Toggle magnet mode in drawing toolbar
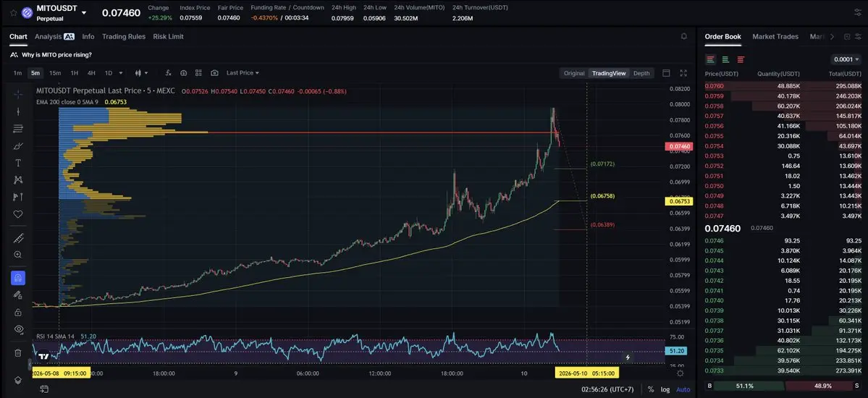Screen dimensions: 868x398 (x=17, y=278)
